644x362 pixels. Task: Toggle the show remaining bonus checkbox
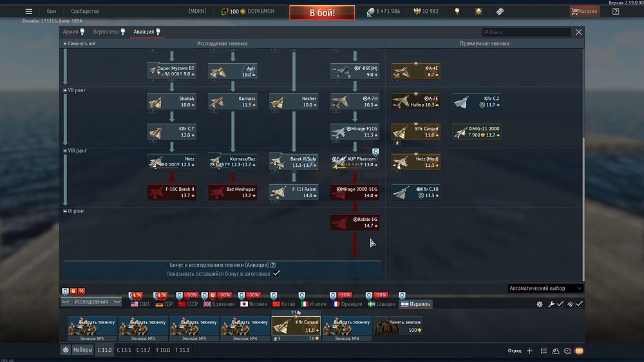(x=276, y=274)
